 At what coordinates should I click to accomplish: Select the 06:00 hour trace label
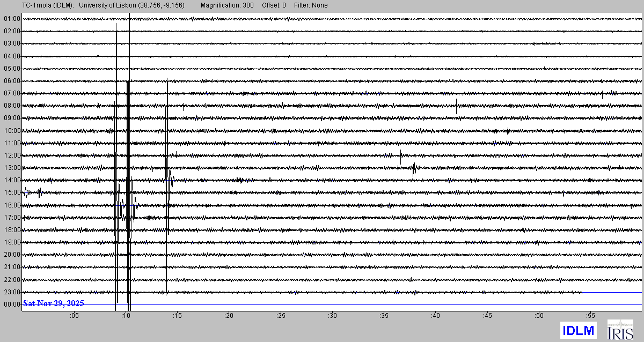click(x=11, y=81)
